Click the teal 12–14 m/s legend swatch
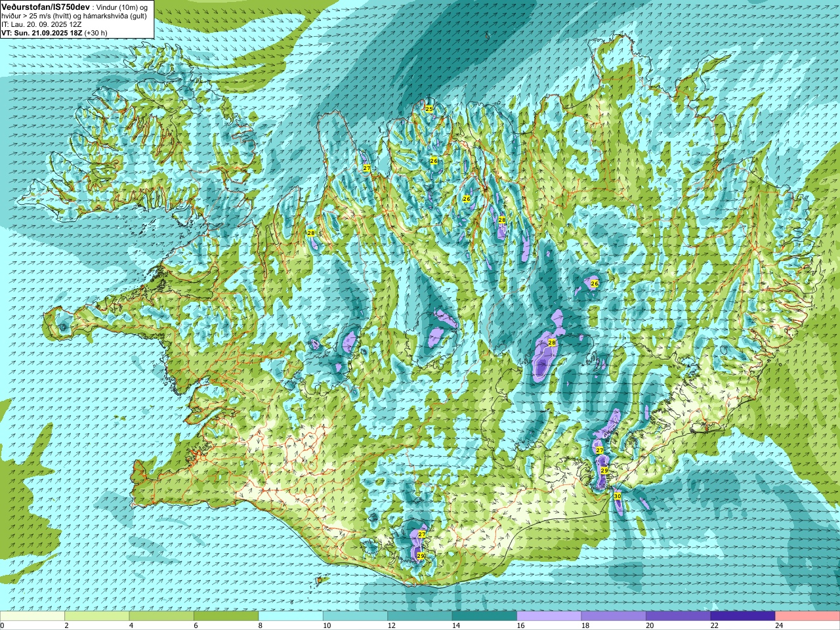The image size is (840, 630). coord(420,616)
